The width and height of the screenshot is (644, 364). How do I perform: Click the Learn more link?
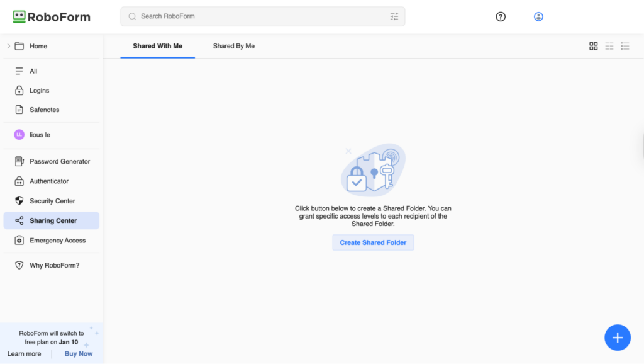[25, 354]
